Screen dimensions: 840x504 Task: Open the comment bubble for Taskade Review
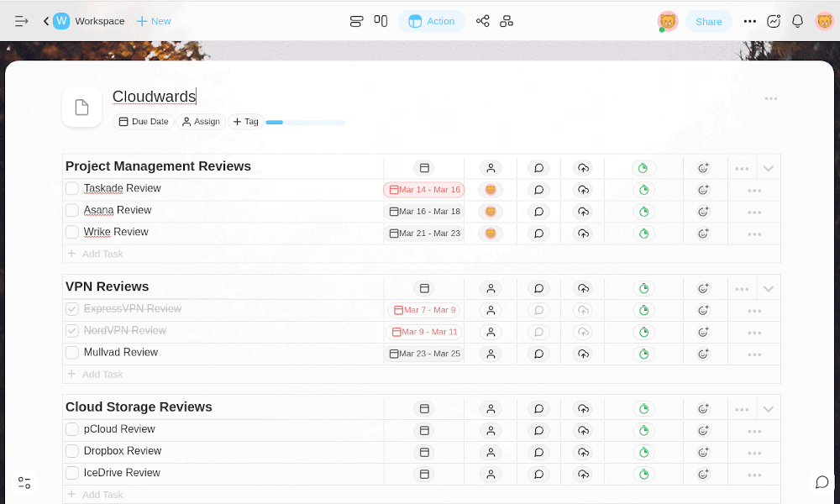[x=538, y=190]
